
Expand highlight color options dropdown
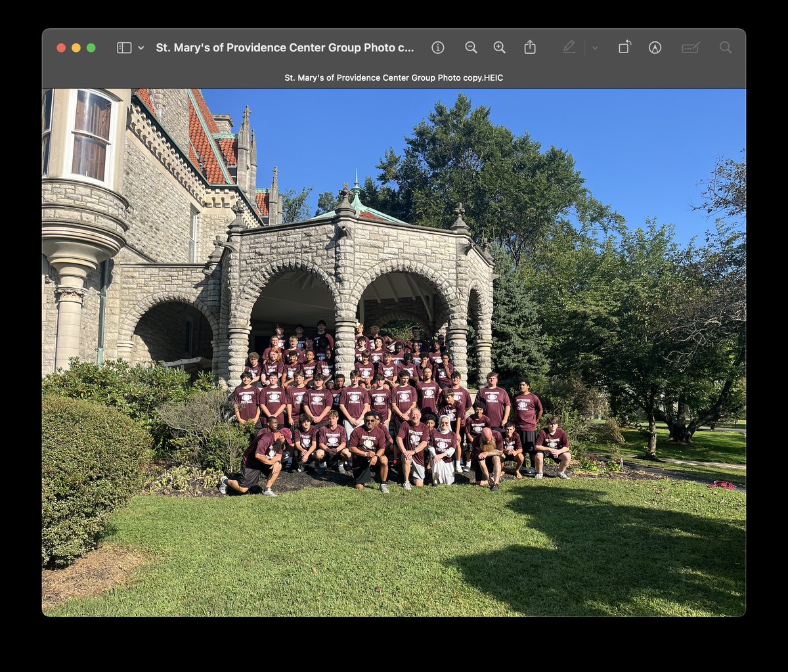click(595, 48)
